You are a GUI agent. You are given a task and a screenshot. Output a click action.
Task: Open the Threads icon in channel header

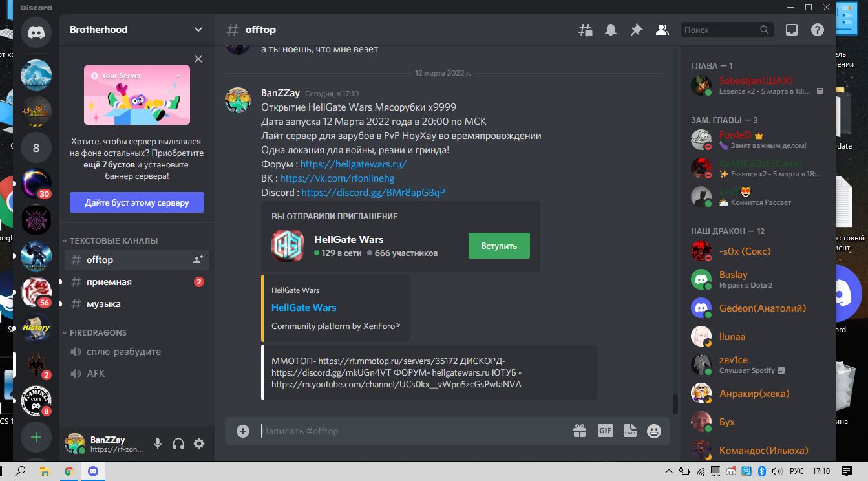point(585,30)
